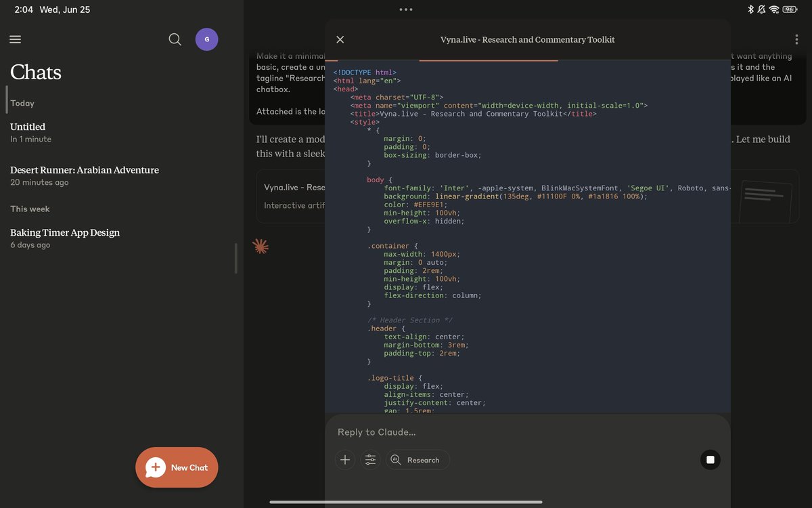Viewport: 812px width, 508px height.
Task: Tap the muted notifications bell icon
Action: click(x=762, y=9)
